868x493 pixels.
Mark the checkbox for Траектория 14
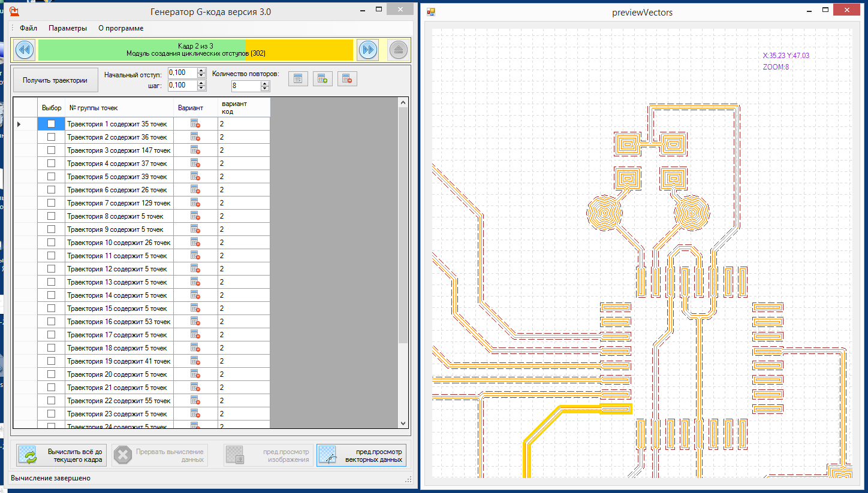pyautogui.click(x=52, y=295)
